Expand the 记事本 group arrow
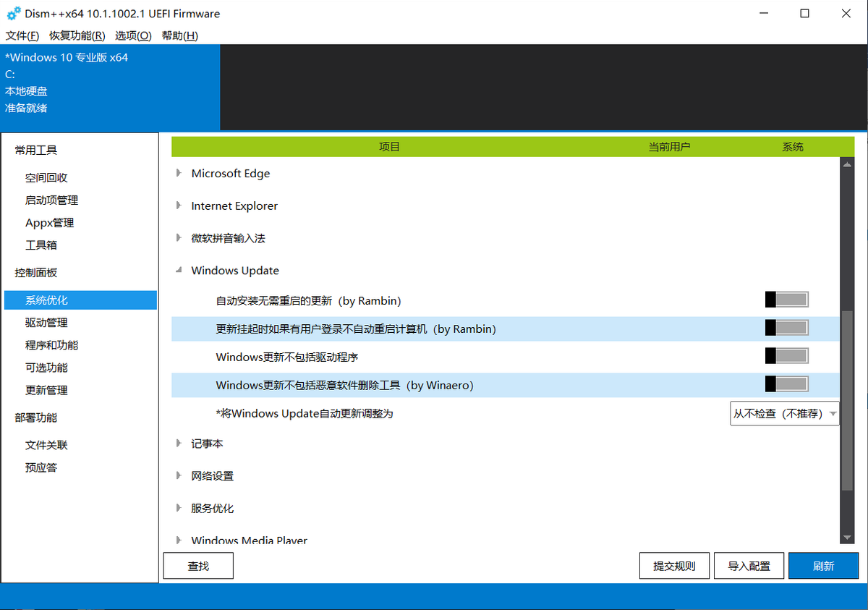The image size is (868, 610). pos(179,443)
